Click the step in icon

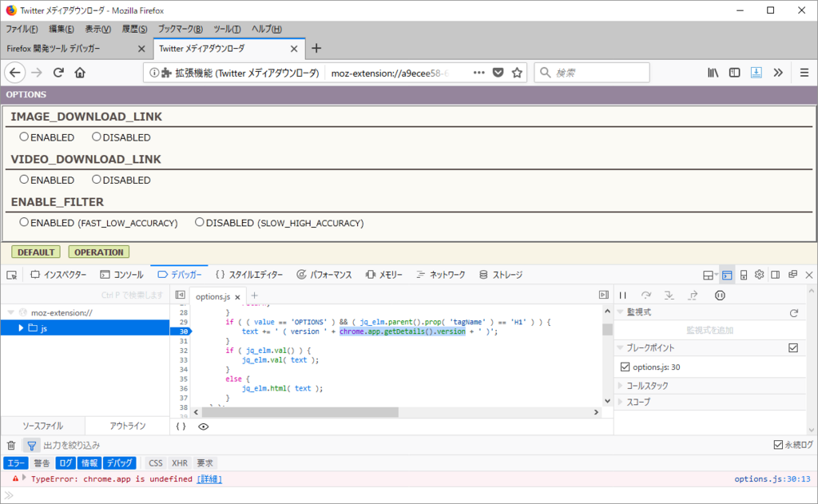click(669, 296)
